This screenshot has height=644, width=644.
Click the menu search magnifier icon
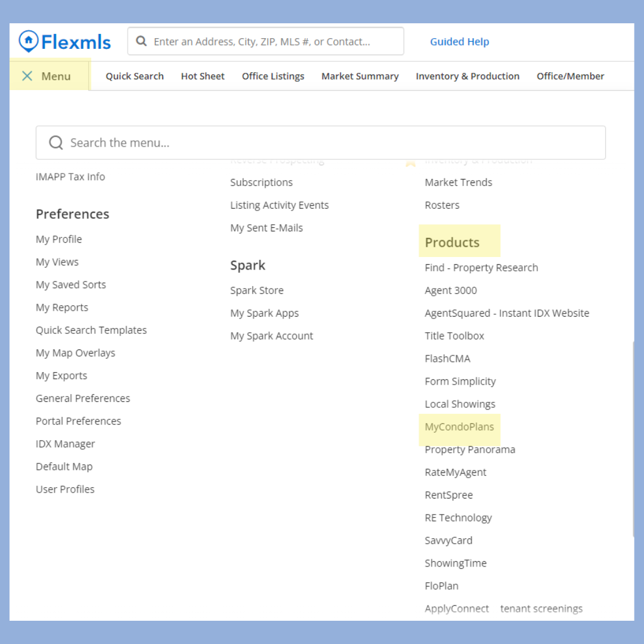(56, 143)
